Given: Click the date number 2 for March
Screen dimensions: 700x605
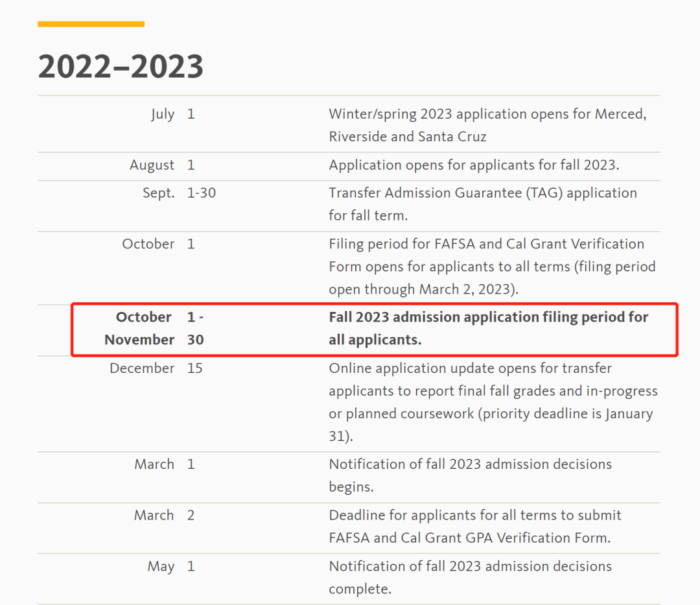Looking at the screenshot, I should [191, 516].
